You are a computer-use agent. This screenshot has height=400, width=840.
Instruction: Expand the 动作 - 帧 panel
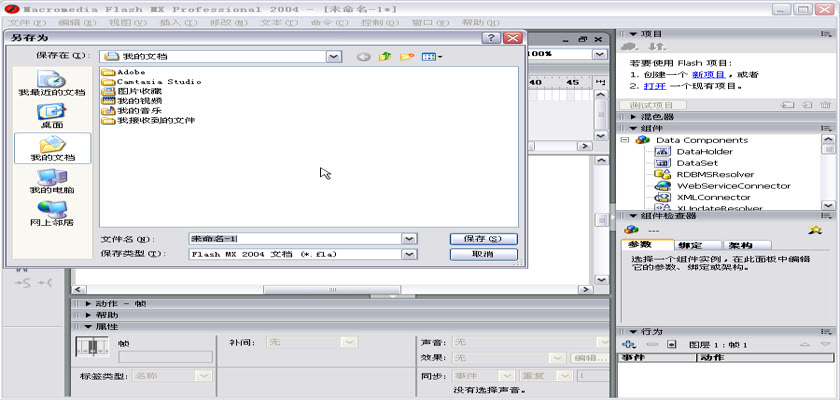[x=88, y=303]
